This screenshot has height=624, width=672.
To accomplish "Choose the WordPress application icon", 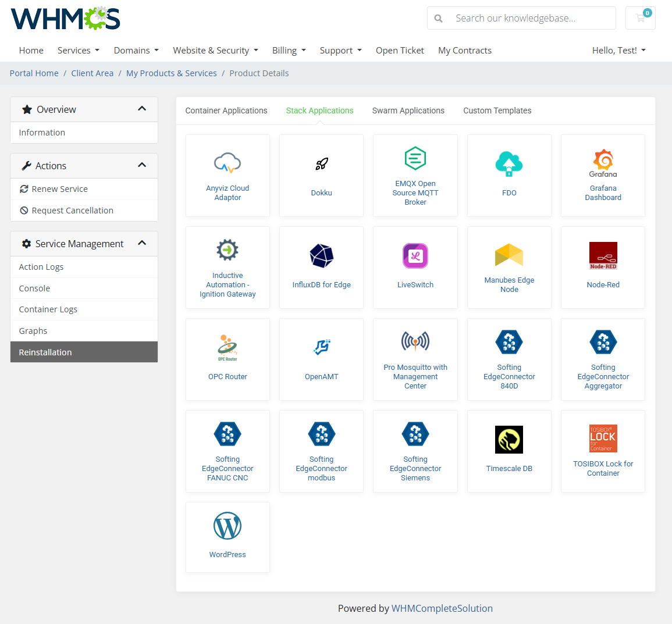I will 227,525.
